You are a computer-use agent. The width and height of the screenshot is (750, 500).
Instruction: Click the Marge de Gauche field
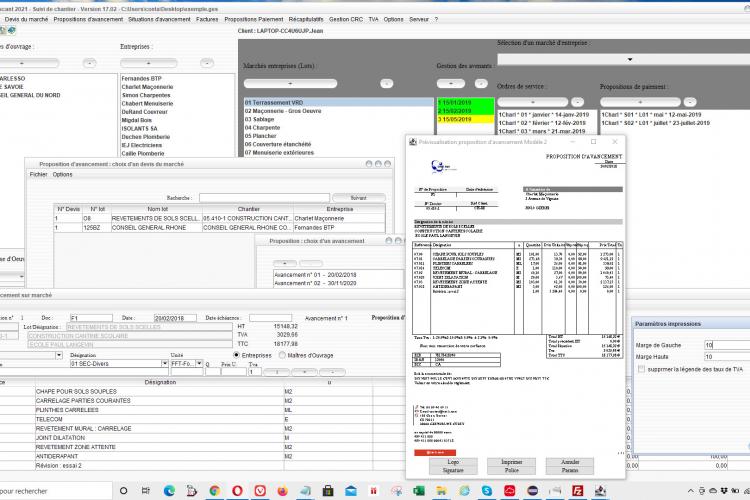pos(727,344)
